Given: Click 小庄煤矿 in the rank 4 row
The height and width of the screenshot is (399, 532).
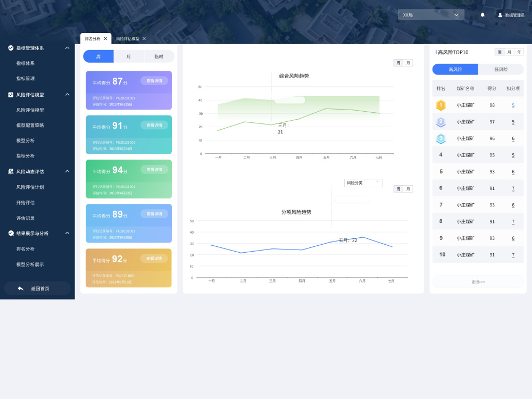Looking at the screenshot, I should pyautogui.click(x=465, y=155).
